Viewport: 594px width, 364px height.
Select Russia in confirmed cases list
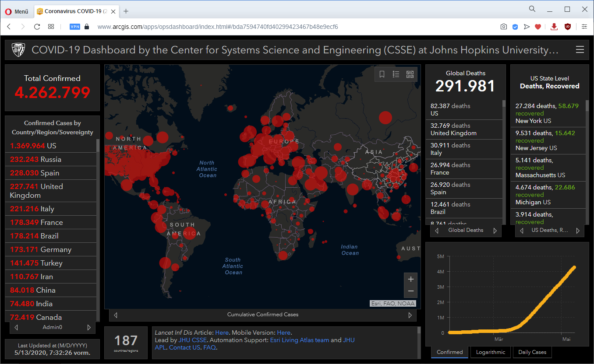(x=50, y=159)
